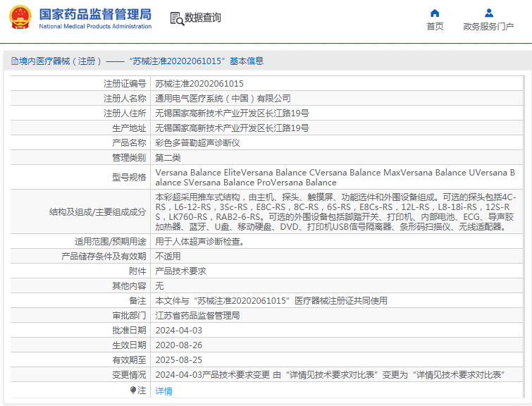Select 通用电气医疗系统（中国）有限公司 registrant name
Screen dimensions: 532x406
point(223,99)
